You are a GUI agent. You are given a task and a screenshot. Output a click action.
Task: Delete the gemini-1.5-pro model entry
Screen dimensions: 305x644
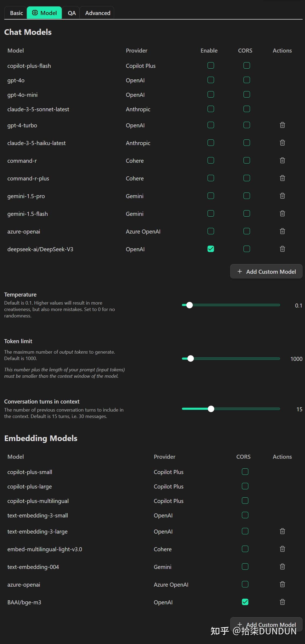(282, 196)
